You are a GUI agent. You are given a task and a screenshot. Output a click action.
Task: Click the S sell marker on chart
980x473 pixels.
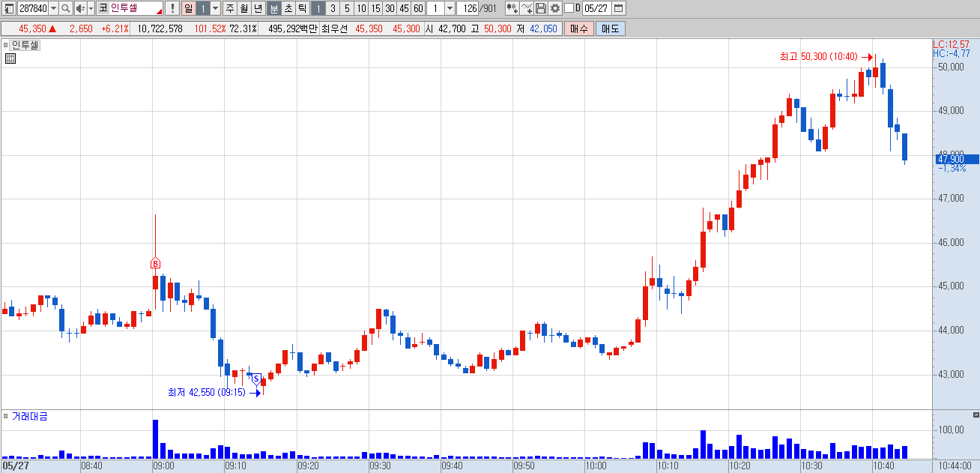coord(255,379)
